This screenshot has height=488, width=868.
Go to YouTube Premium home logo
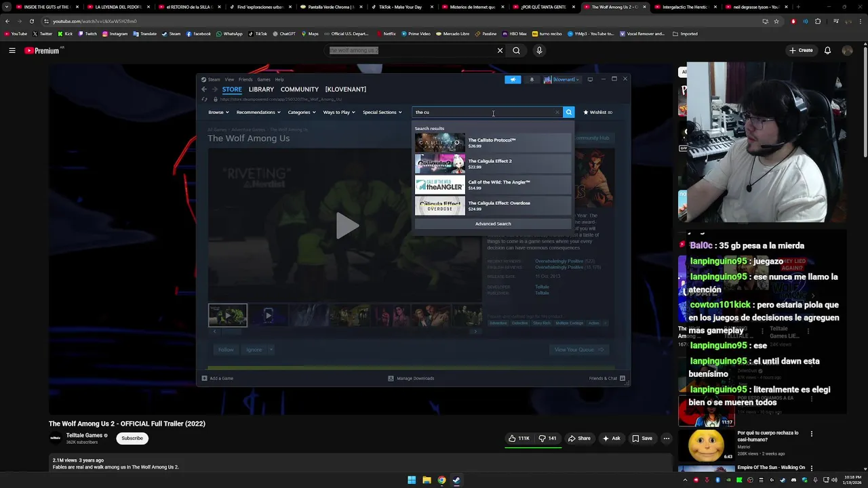tap(43, 50)
